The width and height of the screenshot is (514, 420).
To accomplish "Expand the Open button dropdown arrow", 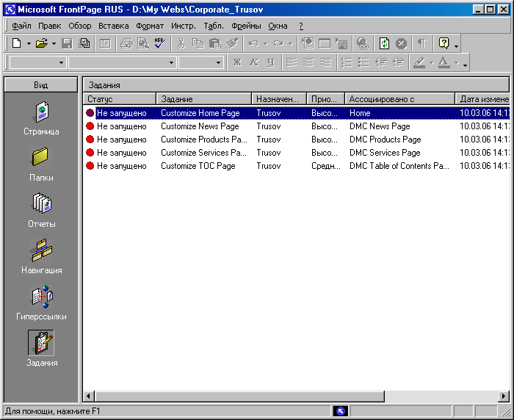I will (54, 43).
